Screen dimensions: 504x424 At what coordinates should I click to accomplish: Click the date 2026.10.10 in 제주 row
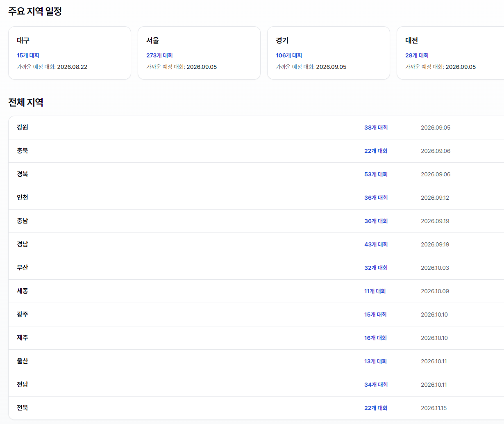[x=434, y=338]
